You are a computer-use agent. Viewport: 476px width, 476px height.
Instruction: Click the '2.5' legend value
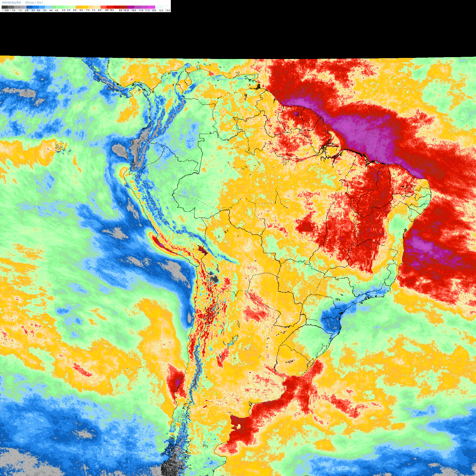click(33, 10)
